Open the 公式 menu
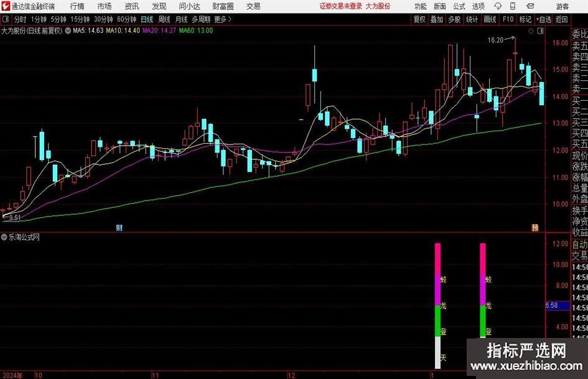 [x=459, y=6]
